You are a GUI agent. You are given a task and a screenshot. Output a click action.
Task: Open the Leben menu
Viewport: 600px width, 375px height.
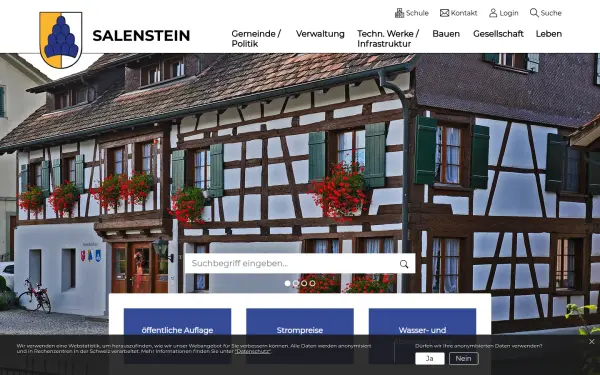point(549,34)
